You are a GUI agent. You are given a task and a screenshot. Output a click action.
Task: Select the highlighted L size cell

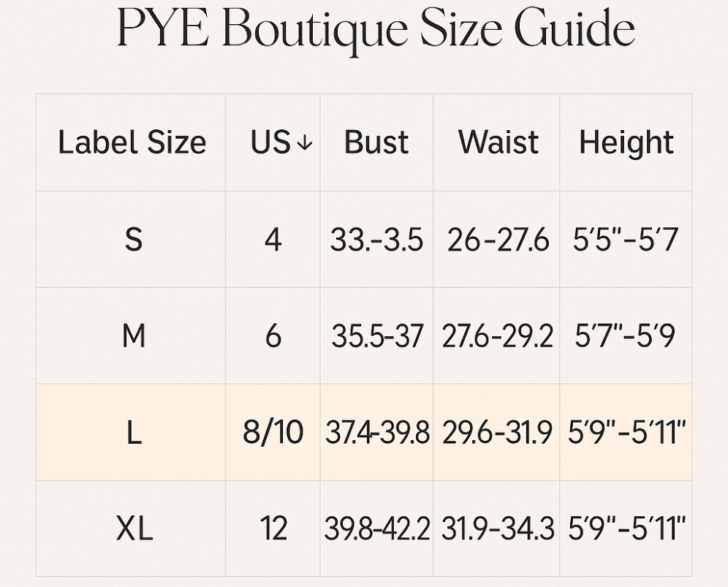(x=133, y=433)
